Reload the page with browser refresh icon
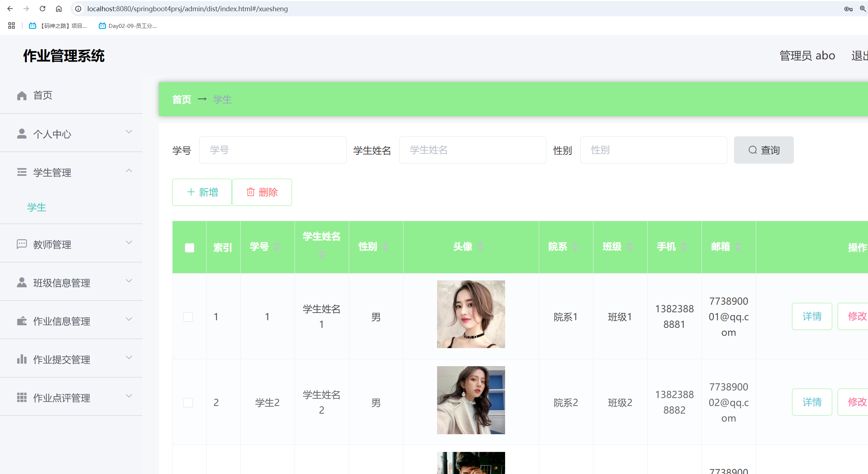868x474 pixels. tap(42, 9)
